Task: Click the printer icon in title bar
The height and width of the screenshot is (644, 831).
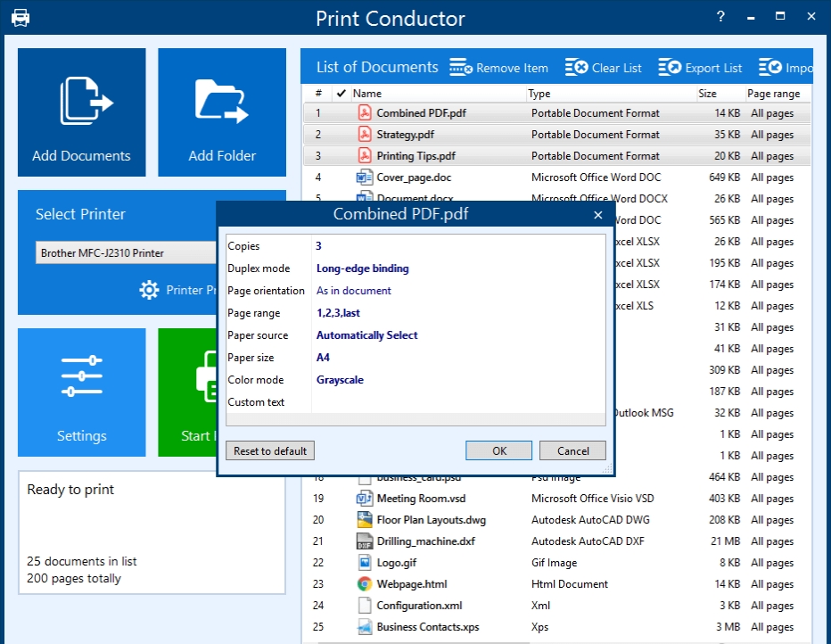Action: click(x=20, y=18)
